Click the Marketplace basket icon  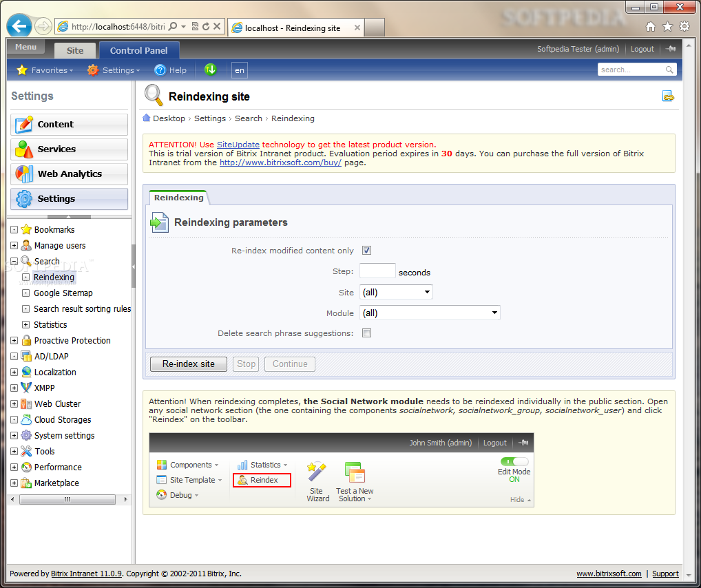(26, 483)
